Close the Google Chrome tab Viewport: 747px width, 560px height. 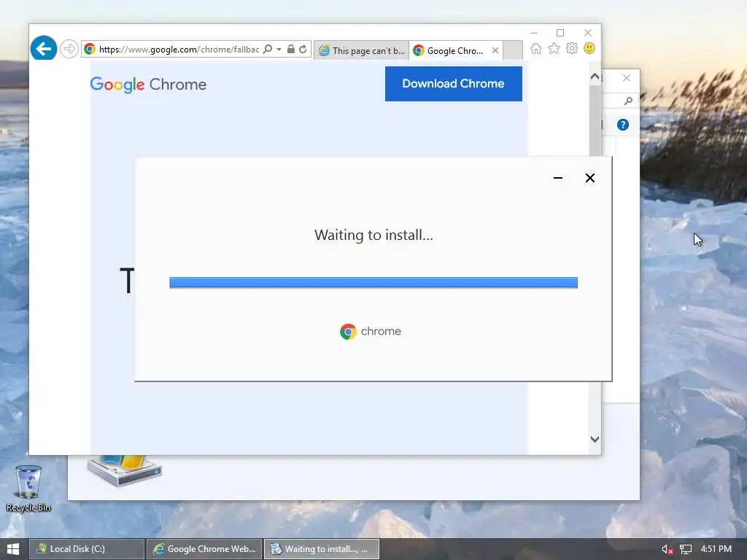495,50
